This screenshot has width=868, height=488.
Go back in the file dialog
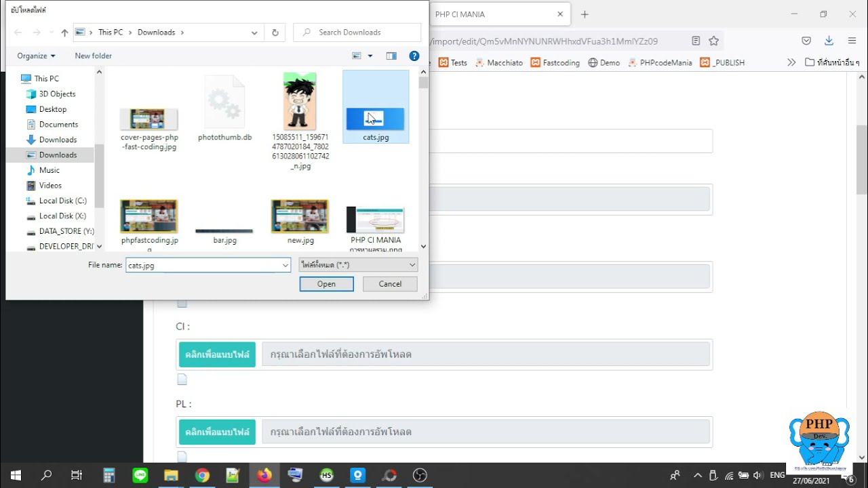pyautogui.click(x=18, y=33)
